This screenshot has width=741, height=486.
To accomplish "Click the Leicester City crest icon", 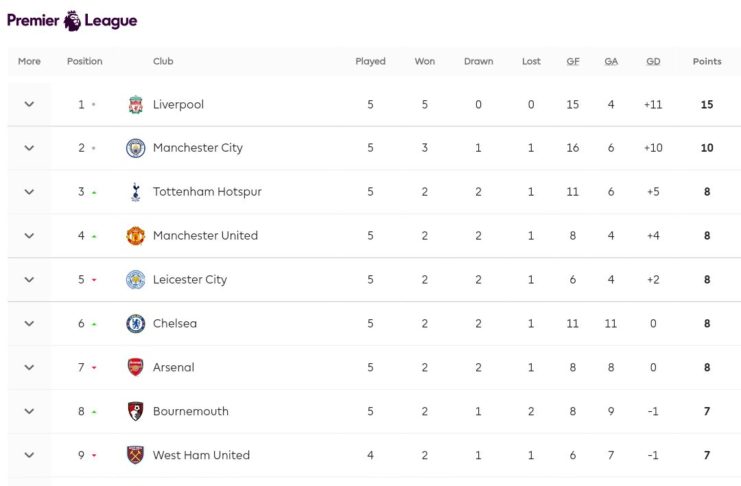I will [136, 280].
